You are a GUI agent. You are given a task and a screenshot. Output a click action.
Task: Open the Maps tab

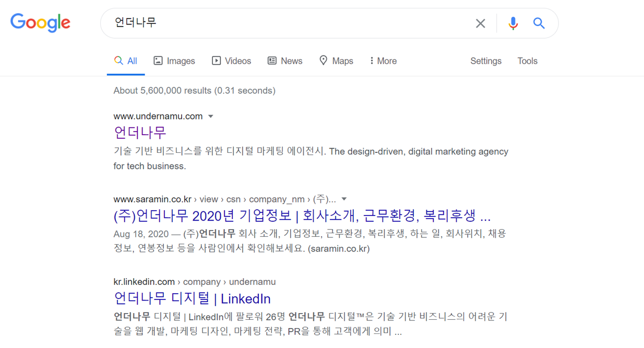336,61
